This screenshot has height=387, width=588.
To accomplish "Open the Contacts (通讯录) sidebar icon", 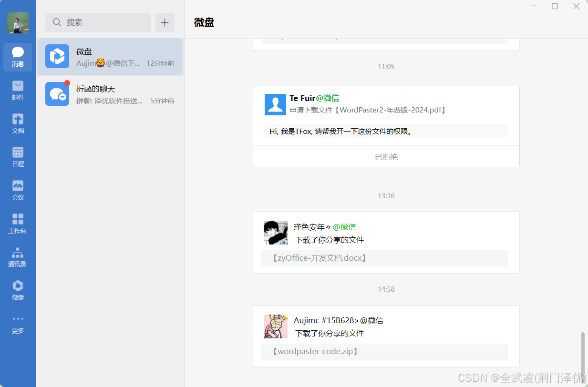I will click(x=18, y=257).
